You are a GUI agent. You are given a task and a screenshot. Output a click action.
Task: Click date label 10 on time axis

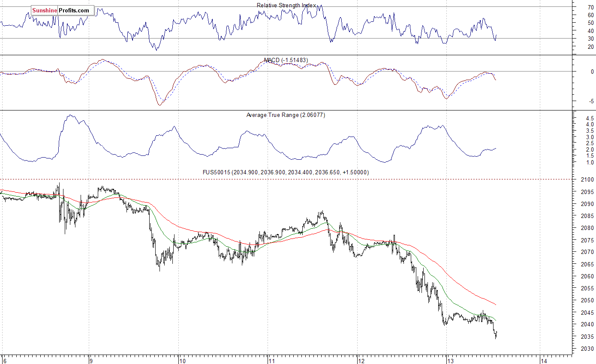click(x=182, y=361)
